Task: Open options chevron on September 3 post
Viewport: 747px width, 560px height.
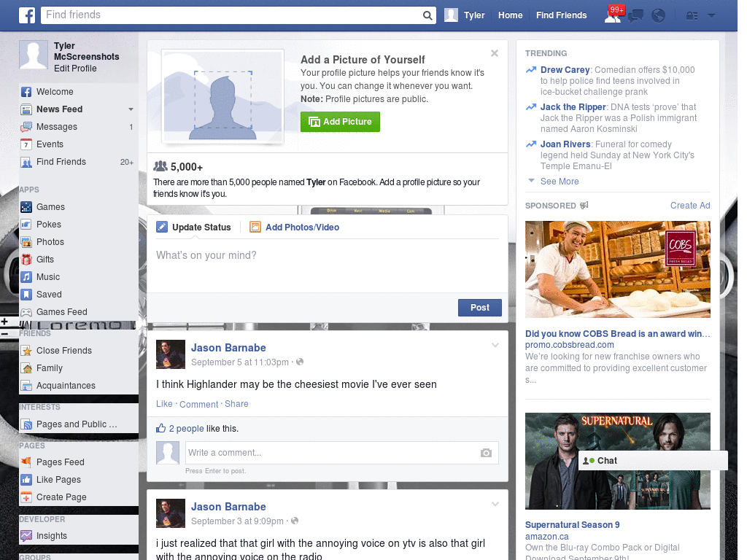Action: click(495, 504)
